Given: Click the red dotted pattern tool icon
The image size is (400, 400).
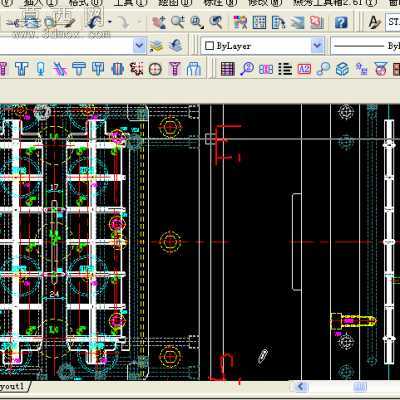Looking at the screenshot, I should [x=136, y=69].
